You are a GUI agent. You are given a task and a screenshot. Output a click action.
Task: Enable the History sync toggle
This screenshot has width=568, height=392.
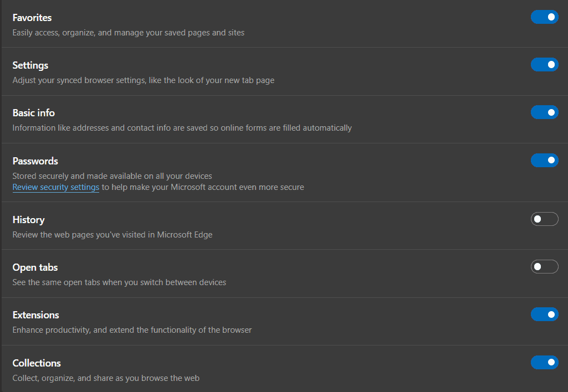pos(544,219)
